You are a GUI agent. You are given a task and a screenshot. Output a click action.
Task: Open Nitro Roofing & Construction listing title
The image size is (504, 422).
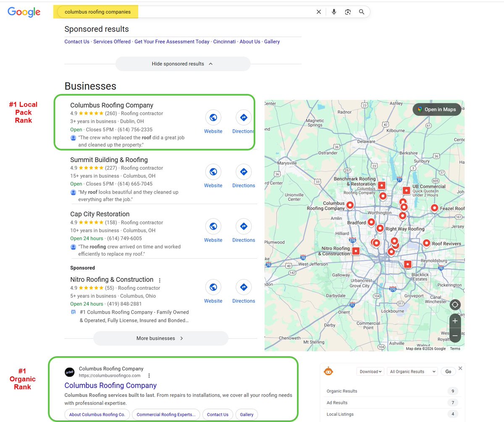112,280
